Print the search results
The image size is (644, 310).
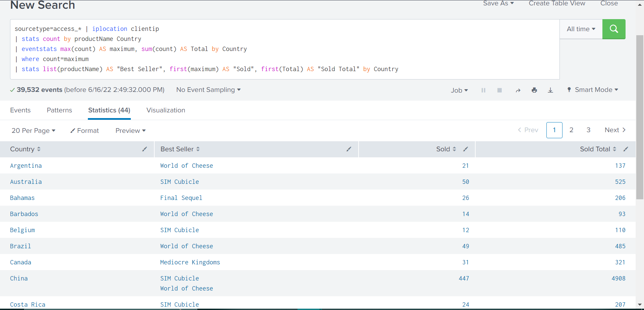(534, 90)
